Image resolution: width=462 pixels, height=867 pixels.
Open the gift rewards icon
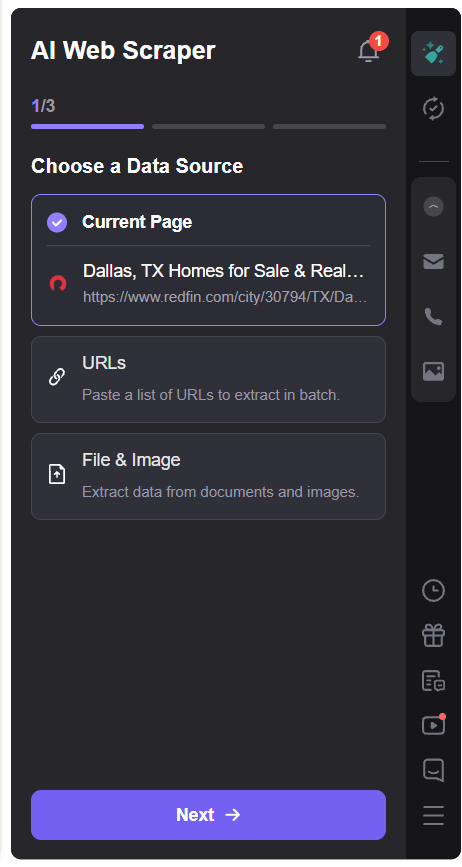[x=433, y=635]
